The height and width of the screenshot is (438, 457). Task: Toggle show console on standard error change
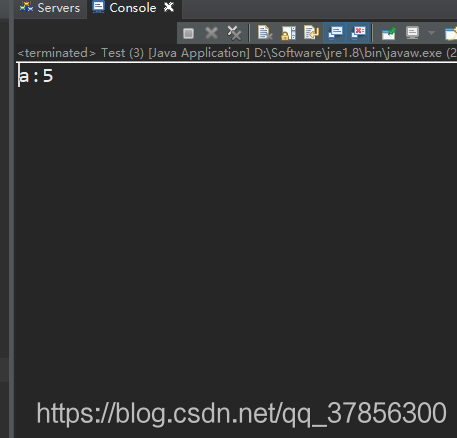coord(358,33)
